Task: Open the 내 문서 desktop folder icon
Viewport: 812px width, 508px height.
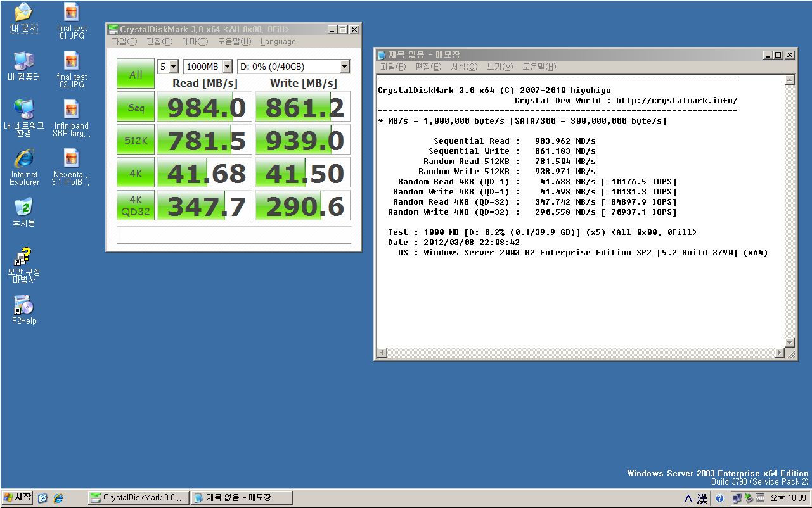Action: (x=23, y=18)
